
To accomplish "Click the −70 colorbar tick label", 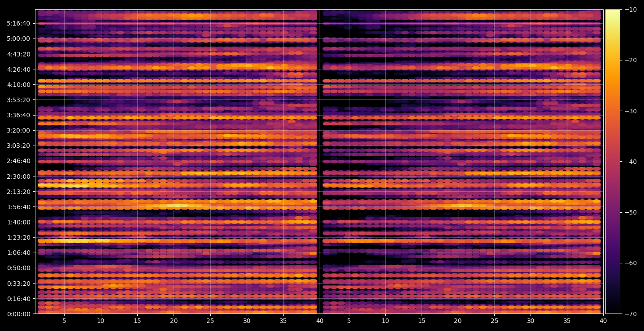I will coord(630,314).
